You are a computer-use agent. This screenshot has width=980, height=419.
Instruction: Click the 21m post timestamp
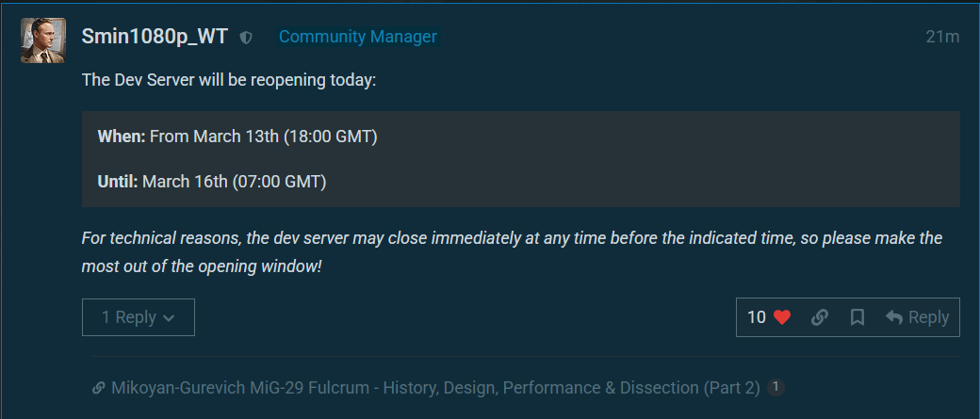tap(942, 37)
